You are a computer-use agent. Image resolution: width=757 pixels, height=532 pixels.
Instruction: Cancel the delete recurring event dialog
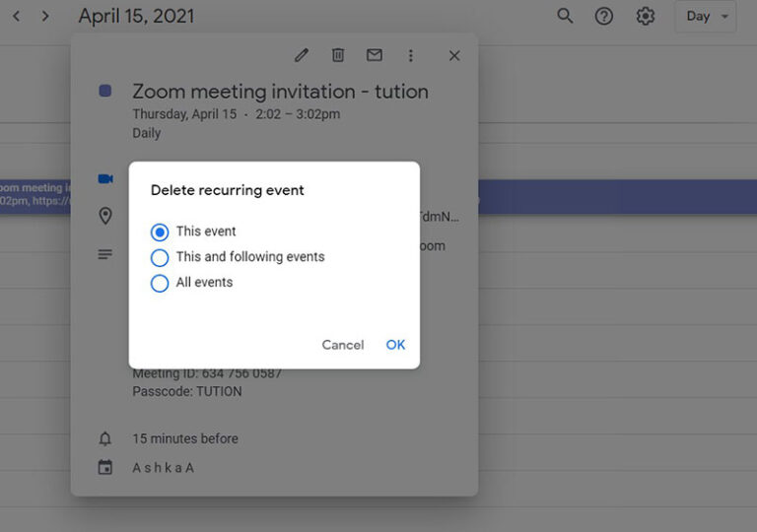click(x=343, y=345)
